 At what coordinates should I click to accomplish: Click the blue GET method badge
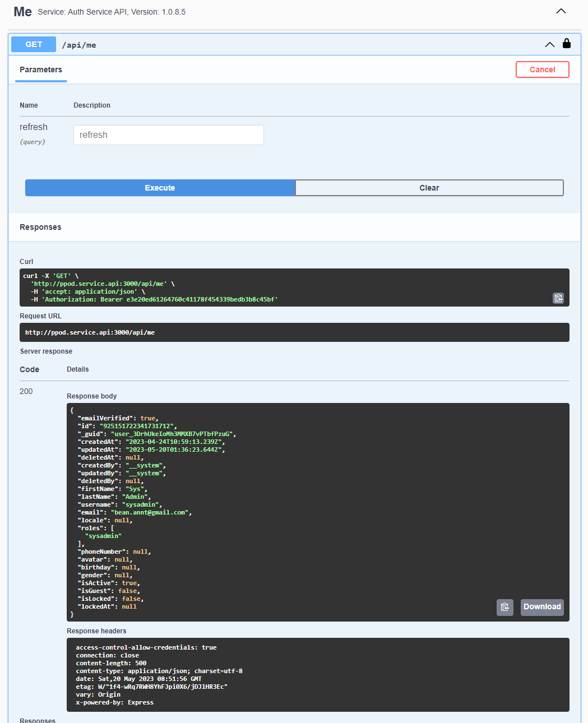pyautogui.click(x=34, y=44)
